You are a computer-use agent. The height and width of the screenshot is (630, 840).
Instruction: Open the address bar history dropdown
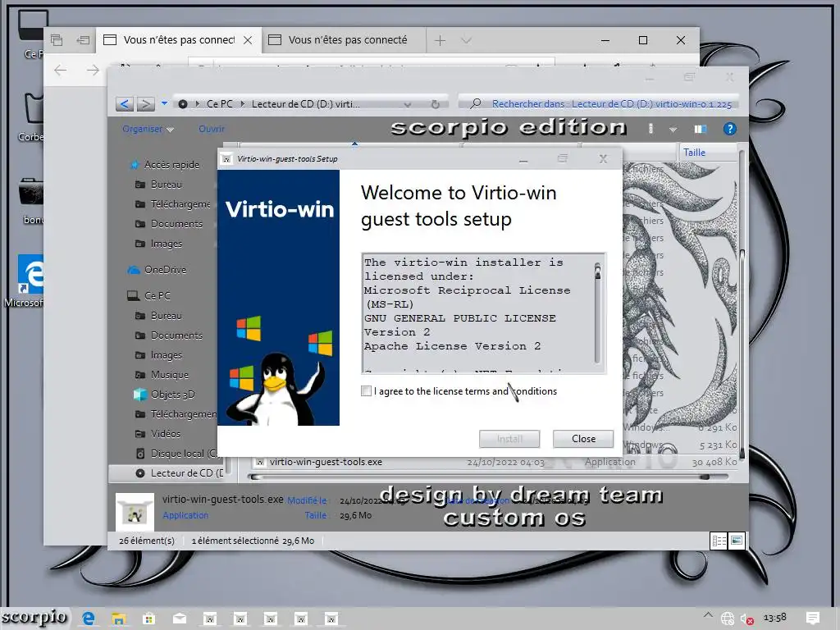coord(408,104)
